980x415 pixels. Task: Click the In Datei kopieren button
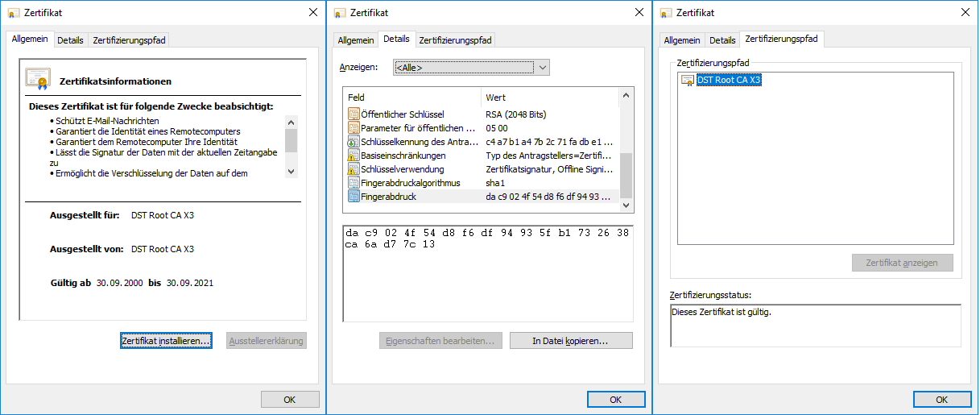tap(571, 341)
